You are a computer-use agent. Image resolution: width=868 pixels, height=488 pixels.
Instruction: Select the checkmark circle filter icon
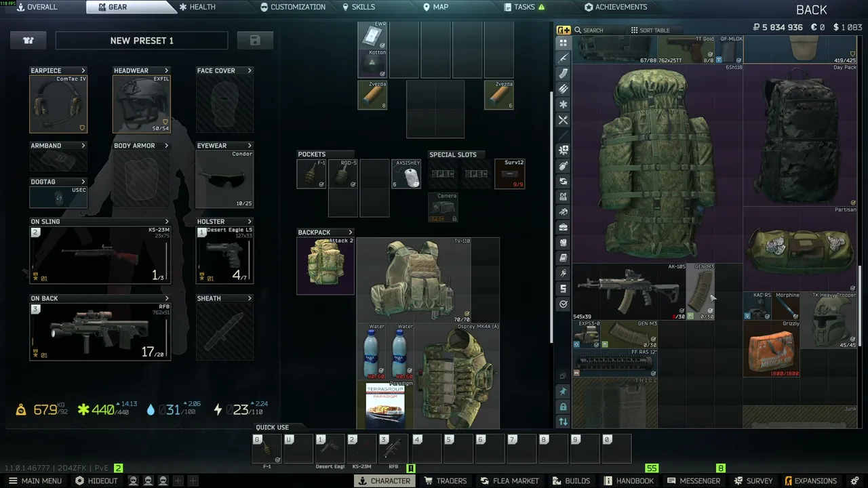564,304
